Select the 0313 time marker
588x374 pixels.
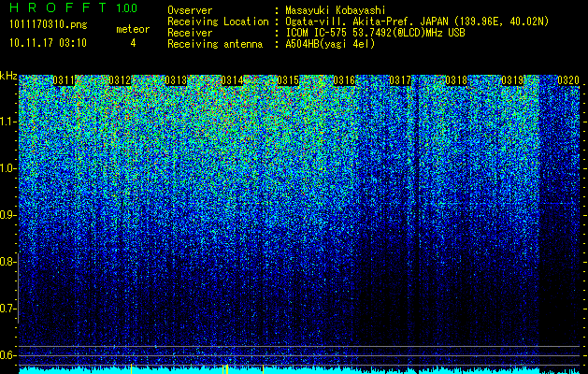(x=176, y=80)
